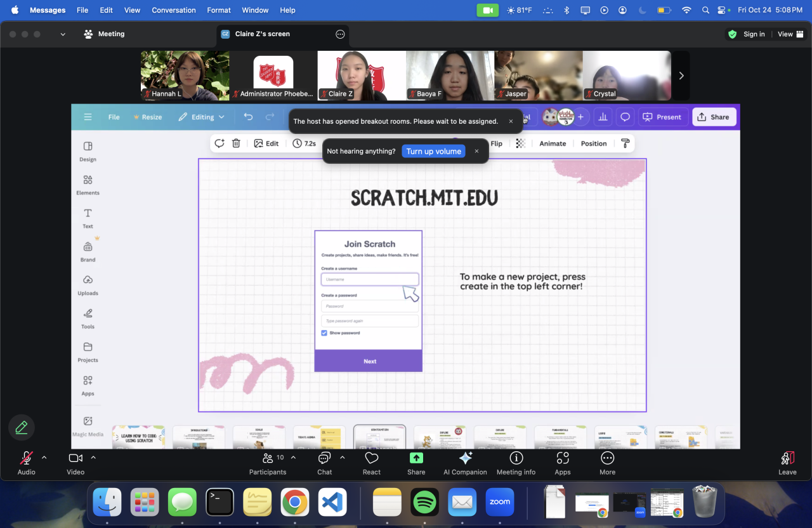The width and height of the screenshot is (812, 528).
Task: Select the Text tool in Canva sidebar
Action: point(88,218)
